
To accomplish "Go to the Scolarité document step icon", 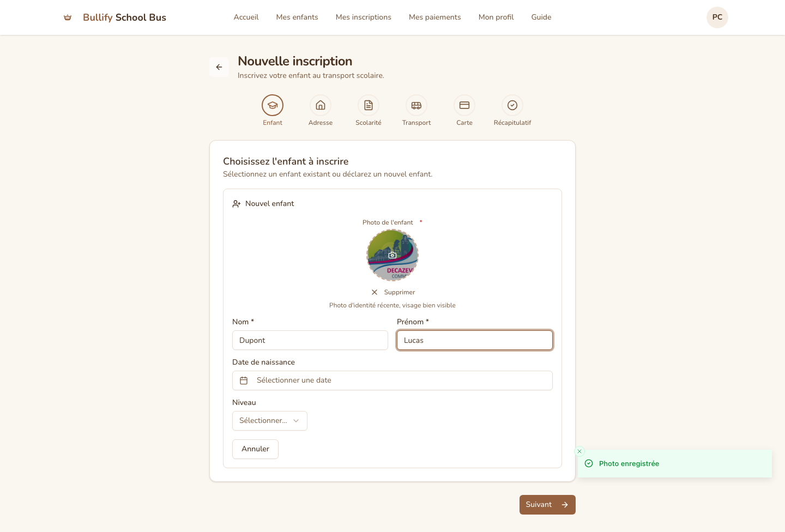I will [x=369, y=105].
